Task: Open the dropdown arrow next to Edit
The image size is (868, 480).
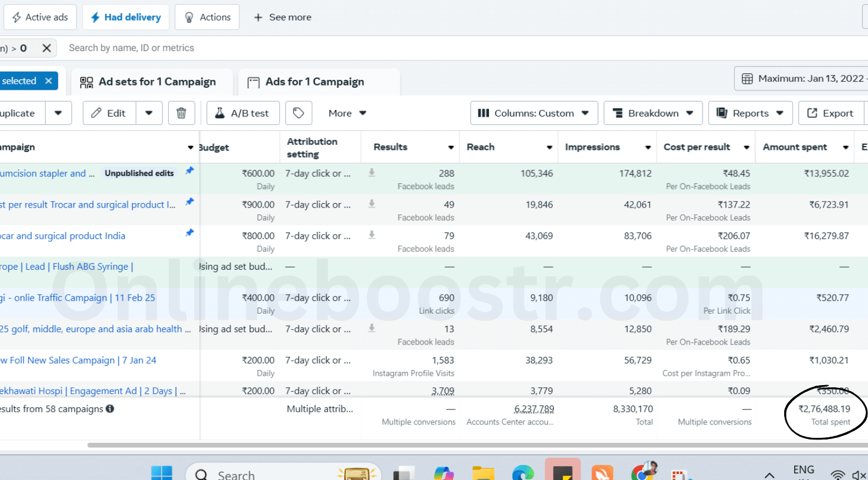Action: click(x=149, y=113)
